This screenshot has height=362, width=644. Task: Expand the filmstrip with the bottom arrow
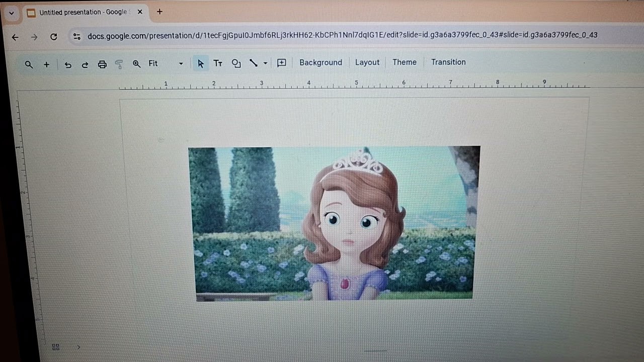78,347
